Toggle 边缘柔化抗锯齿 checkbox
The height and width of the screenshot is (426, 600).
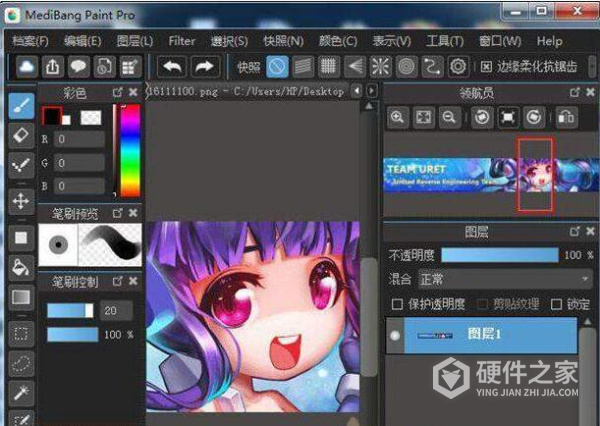(x=486, y=67)
